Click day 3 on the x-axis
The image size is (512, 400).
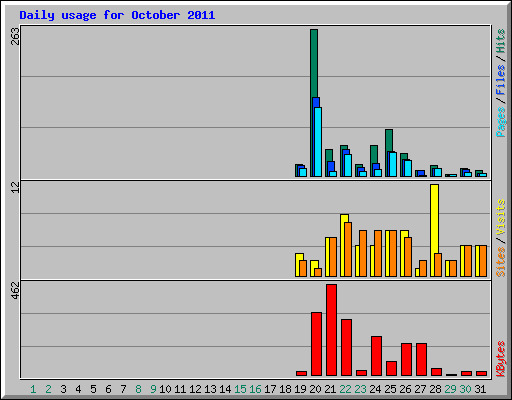tap(63, 389)
